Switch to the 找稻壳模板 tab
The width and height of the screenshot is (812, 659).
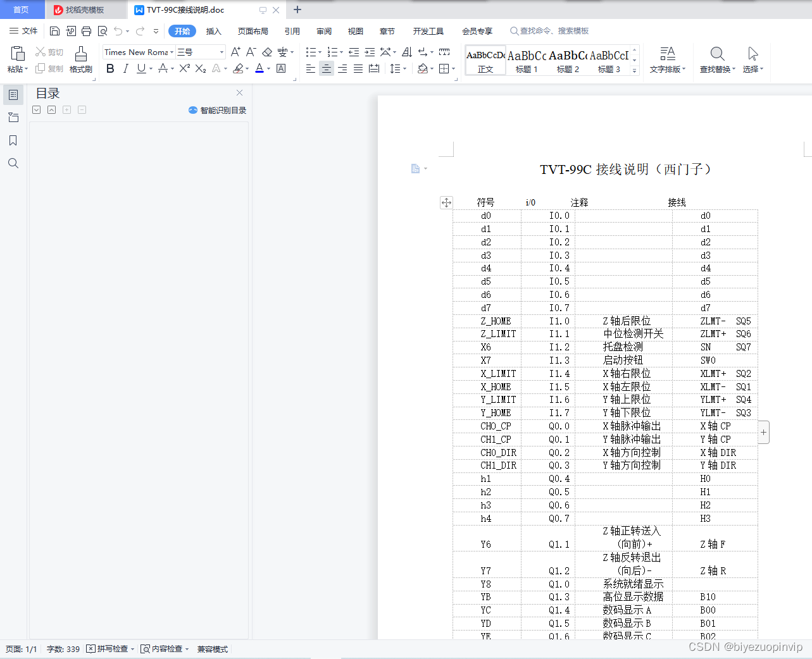tap(85, 9)
